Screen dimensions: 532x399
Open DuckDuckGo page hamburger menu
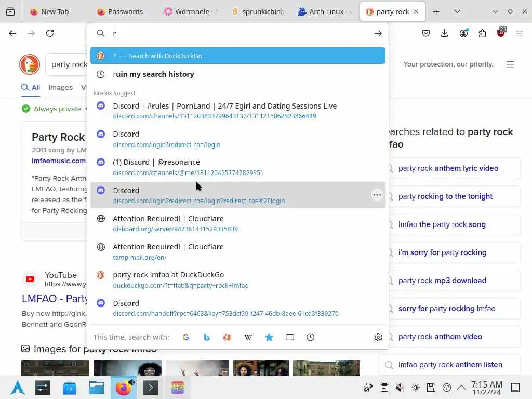(510, 64)
